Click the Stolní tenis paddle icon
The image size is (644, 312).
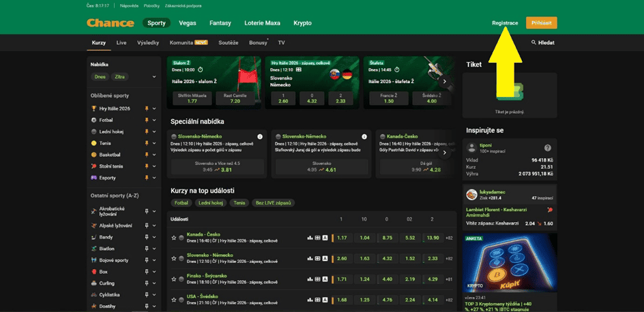[94, 166]
